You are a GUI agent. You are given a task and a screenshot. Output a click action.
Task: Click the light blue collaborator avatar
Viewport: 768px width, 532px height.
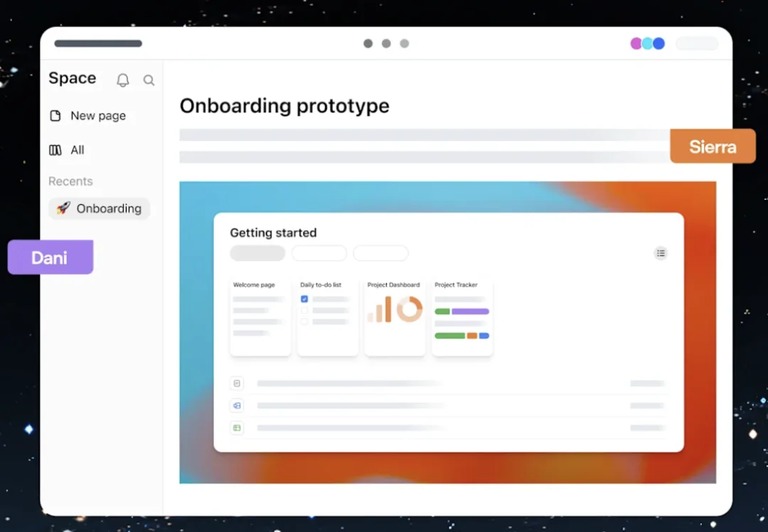click(647, 44)
